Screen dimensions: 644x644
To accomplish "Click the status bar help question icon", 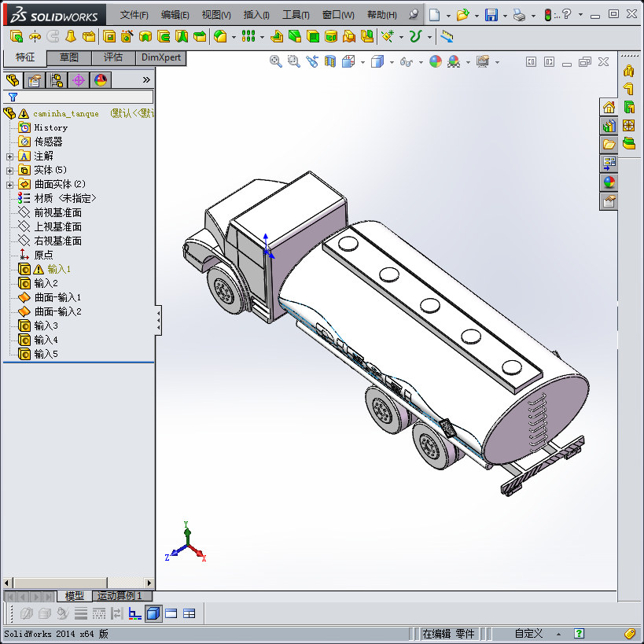I will click(579, 633).
